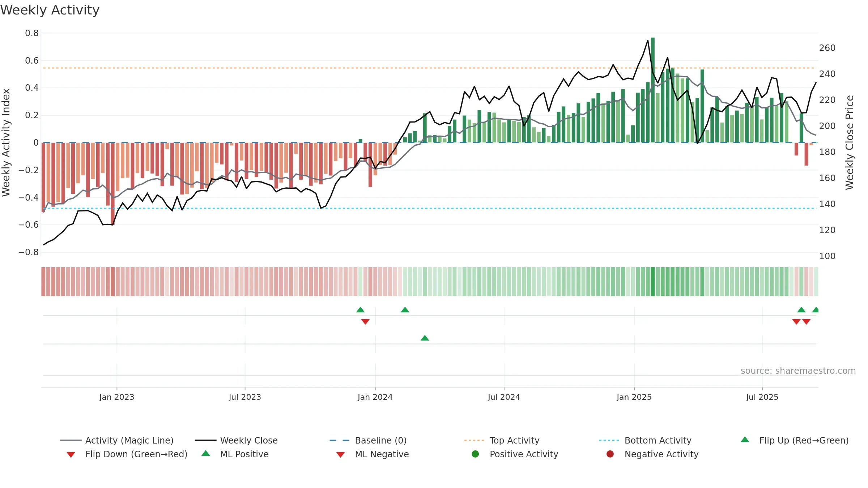Click the green Positive Activity legend dot
Image resolution: width=868 pixels, height=488 pixels.
pos(476,454)
